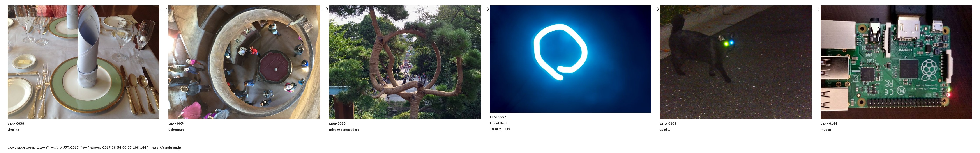Open the http://cambrian.jp link
980x153 pixels.
(166, 148)
